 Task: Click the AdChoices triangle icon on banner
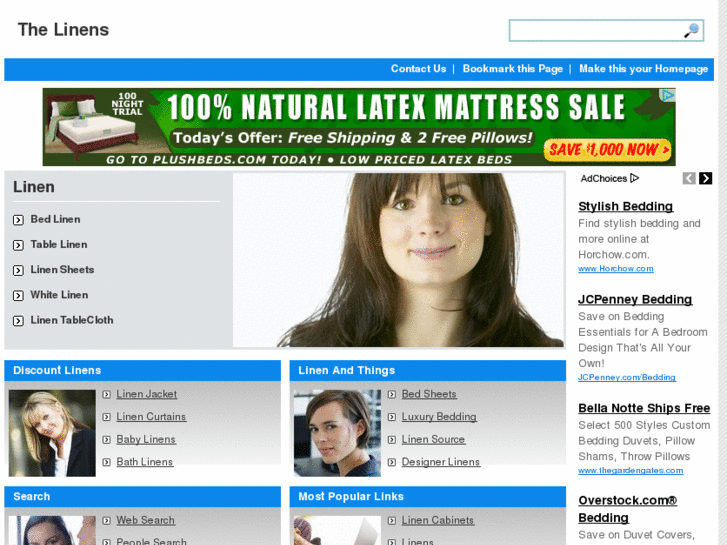click(667, 96)
